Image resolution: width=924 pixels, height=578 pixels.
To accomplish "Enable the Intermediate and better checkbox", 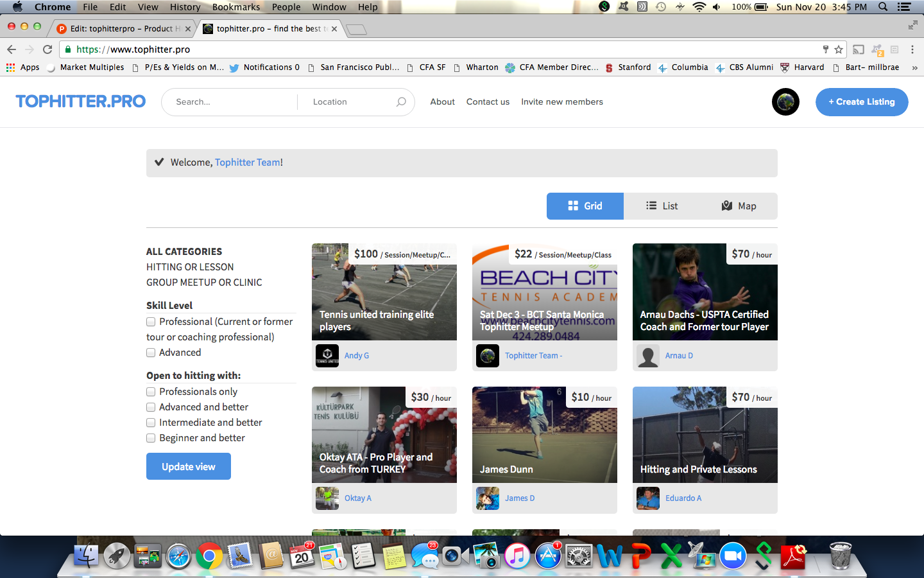I will [151, 423].
